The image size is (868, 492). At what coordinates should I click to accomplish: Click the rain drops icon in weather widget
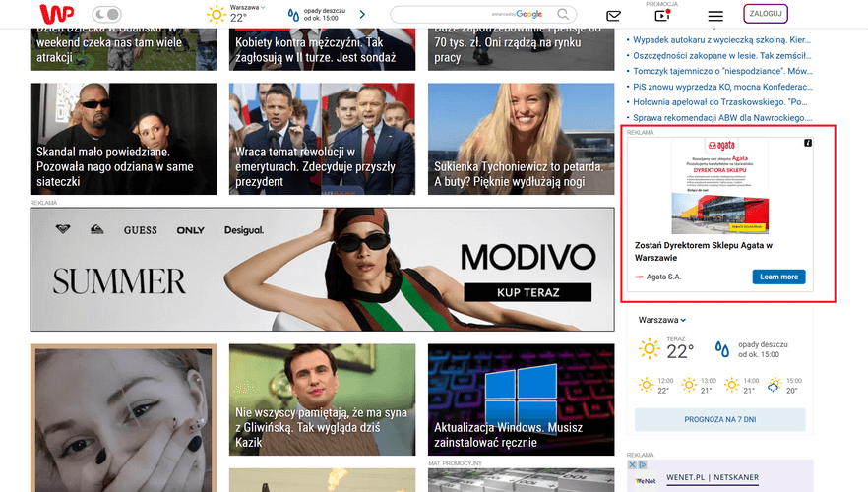(722, 349)
